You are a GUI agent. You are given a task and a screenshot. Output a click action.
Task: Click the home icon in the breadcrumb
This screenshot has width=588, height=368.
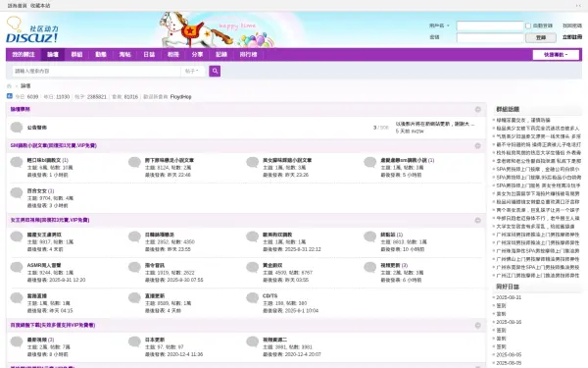10,86
